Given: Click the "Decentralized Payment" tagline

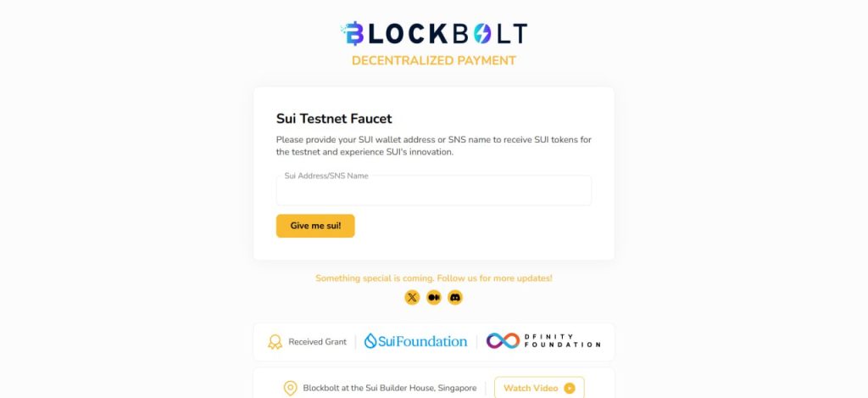Looking at the screenshot, I should (x=434, y=60).
